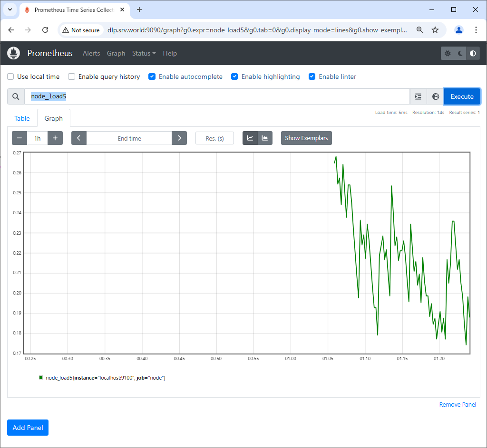Image resolution: width=487 pixels, height=448 pixels.
Task: Enable the query history checkbox
Action: tap(72, 76)
